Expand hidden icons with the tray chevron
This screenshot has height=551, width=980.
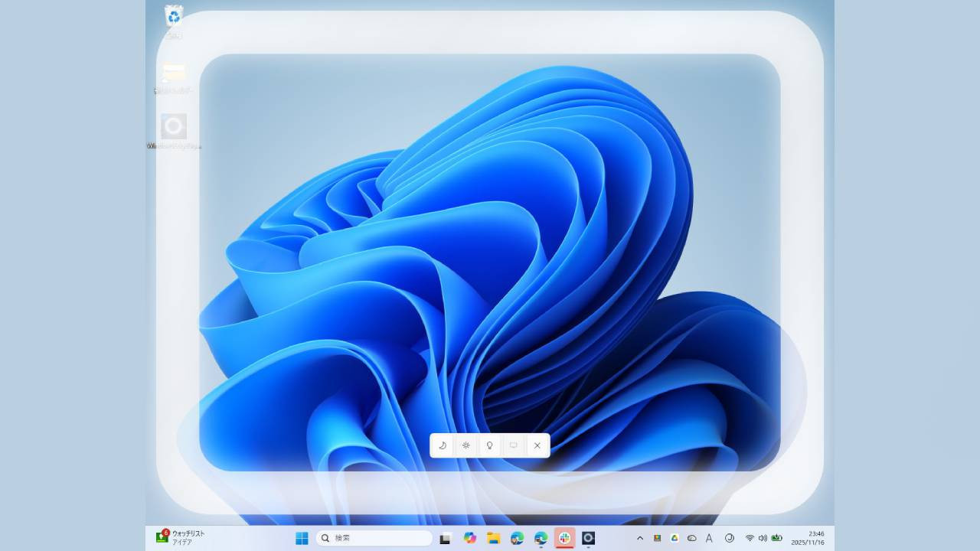click(639, 538)
